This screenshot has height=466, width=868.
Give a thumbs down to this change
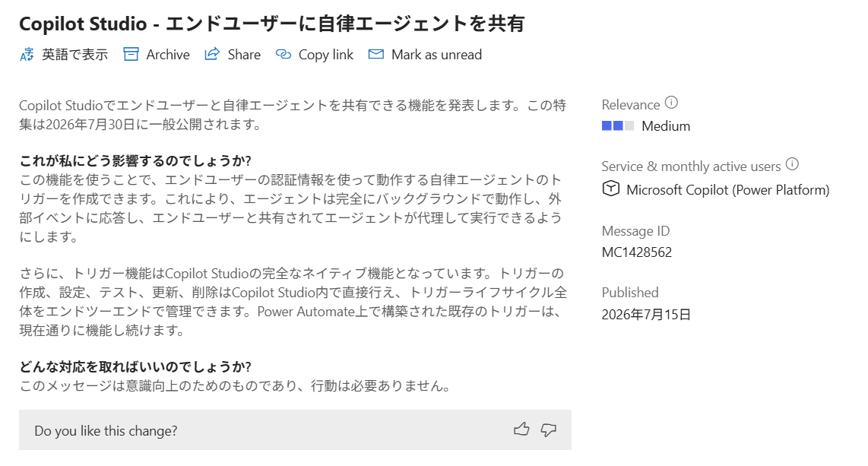(549, 430)
